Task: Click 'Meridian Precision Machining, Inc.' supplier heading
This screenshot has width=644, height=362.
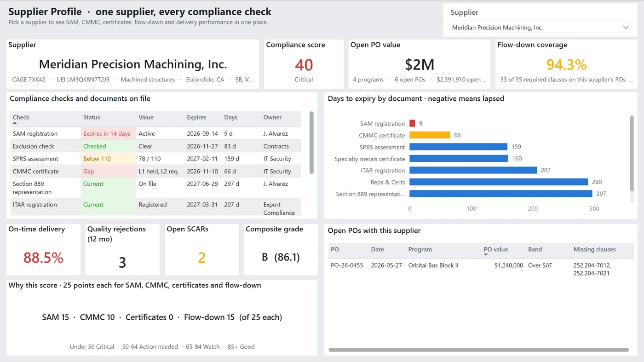Action: pyautogui.click(x=133, y=64)
